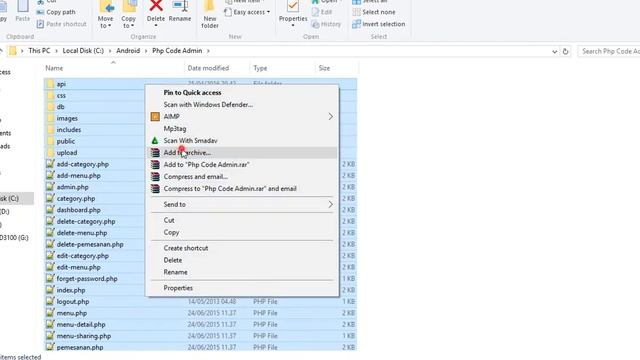This screenshot has height=360, width=640.
Task: Click the images folder icon
Action: tap(50, 118)
